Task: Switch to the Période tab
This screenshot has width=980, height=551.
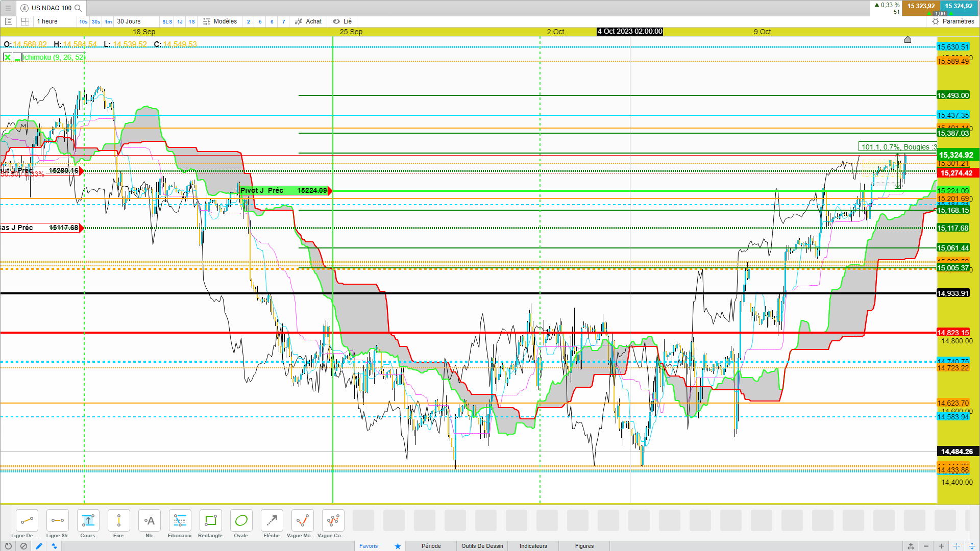Action: tap(431, 546)
